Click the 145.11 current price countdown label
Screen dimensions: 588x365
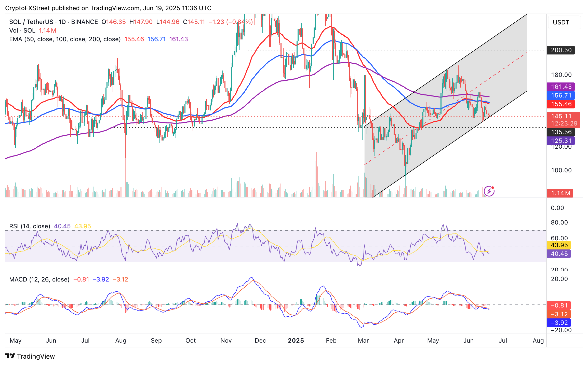pos(563,120)
